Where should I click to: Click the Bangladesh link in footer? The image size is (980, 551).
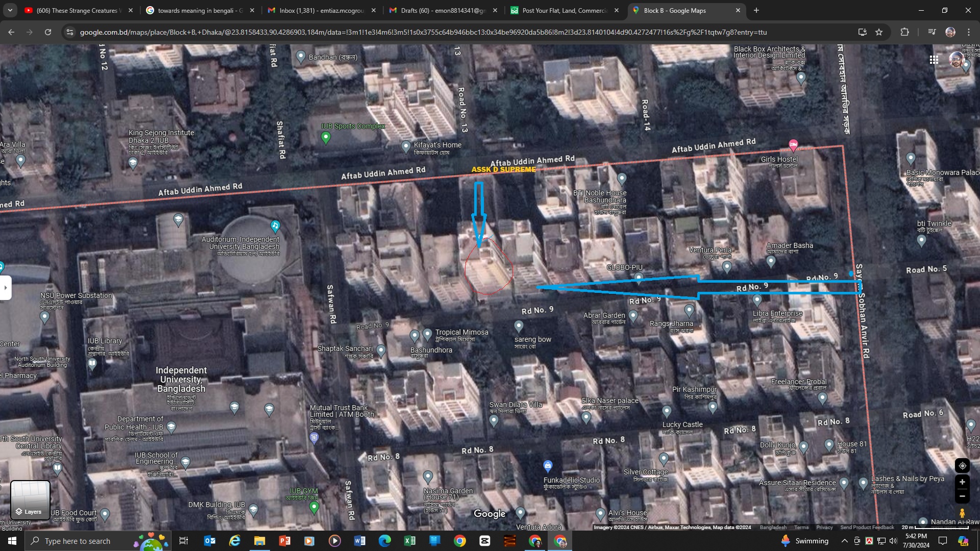pos(773,528)
